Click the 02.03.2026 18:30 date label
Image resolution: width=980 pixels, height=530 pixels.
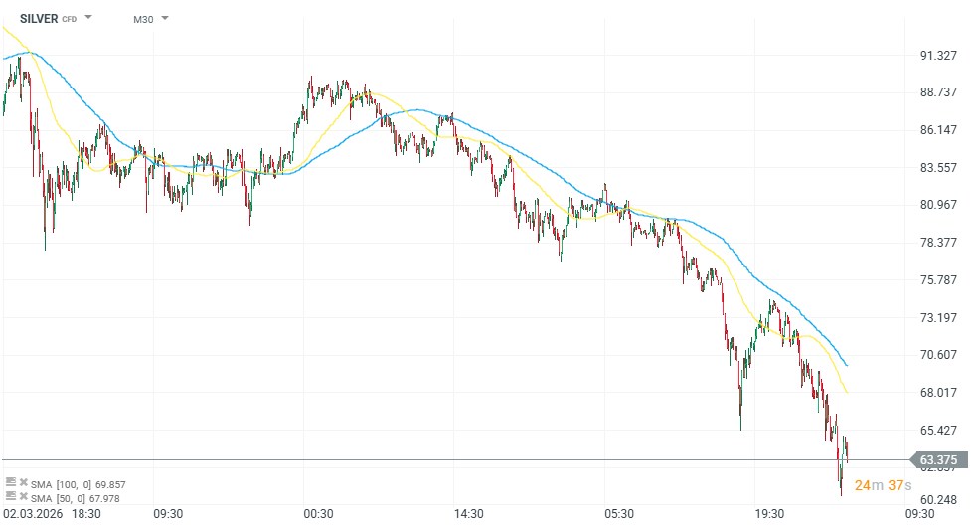click(x=52, y=513)
